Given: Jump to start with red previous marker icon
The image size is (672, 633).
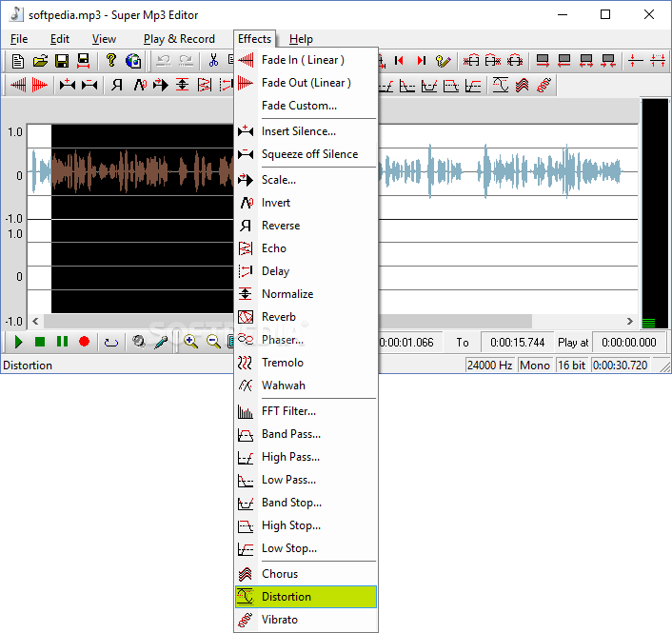Looking at the screenshot, I should (400, 61).
